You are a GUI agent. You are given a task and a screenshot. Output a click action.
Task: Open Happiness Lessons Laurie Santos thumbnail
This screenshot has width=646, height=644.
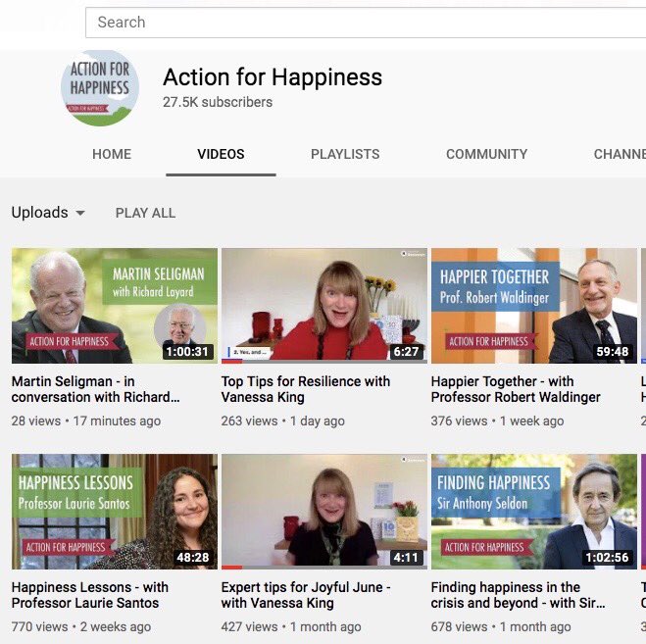pos(115,512)
